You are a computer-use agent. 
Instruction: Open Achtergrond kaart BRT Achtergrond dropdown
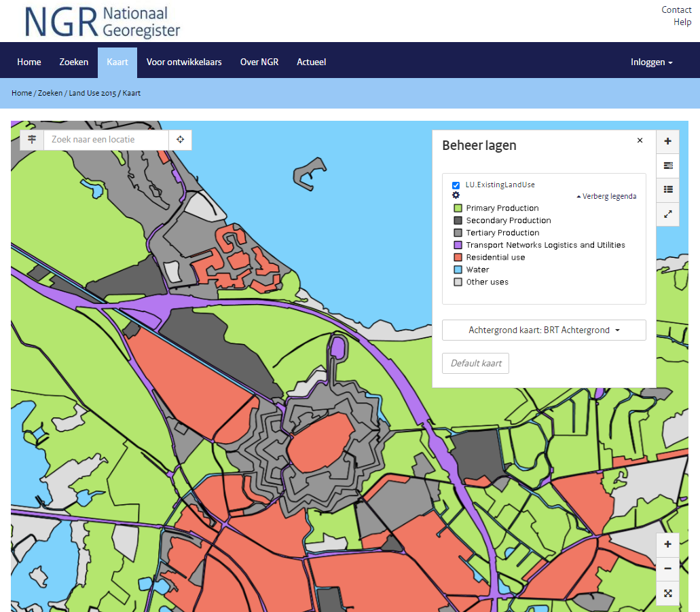[x=544, y=330]
